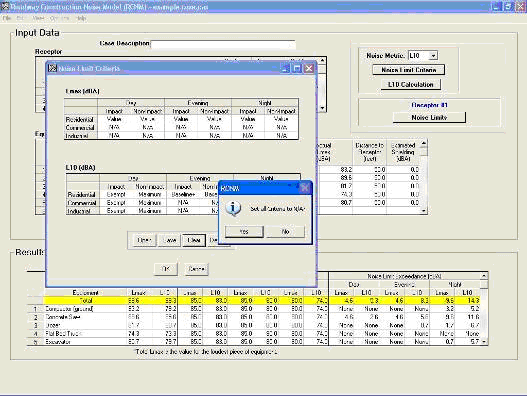Click Cancel in the Noise Limit Criteria dialog
The image size is (527, 396).
[196, 269]
